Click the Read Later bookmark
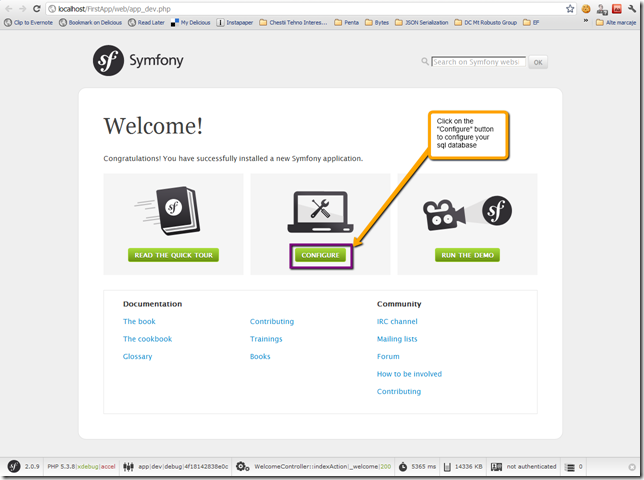Viewport: 644px width, 480px height. 146,23
